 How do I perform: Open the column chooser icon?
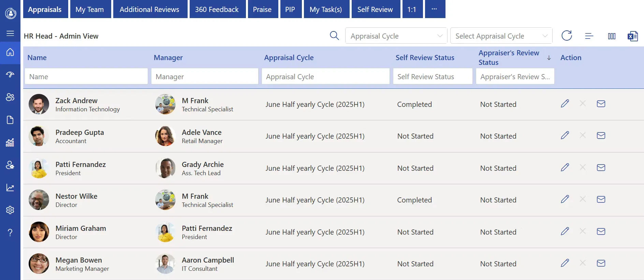click(612, 36)
